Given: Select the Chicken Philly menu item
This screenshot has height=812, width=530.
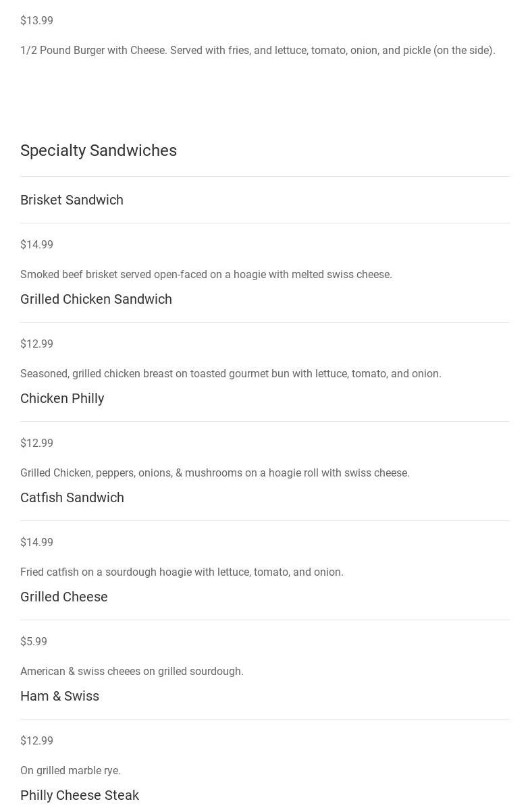Looking at the screenshot, I should [x=62, y=398].
